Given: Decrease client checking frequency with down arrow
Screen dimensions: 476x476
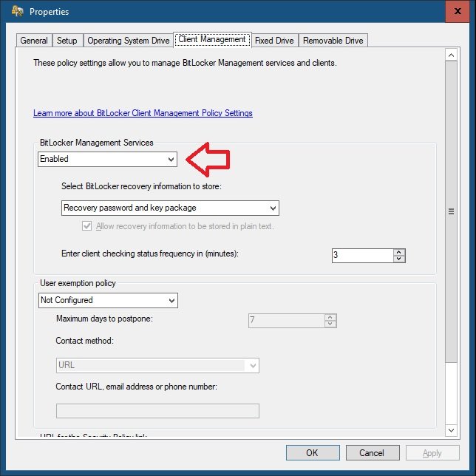Looking at the screenshot, I should [x=399, y=259].
